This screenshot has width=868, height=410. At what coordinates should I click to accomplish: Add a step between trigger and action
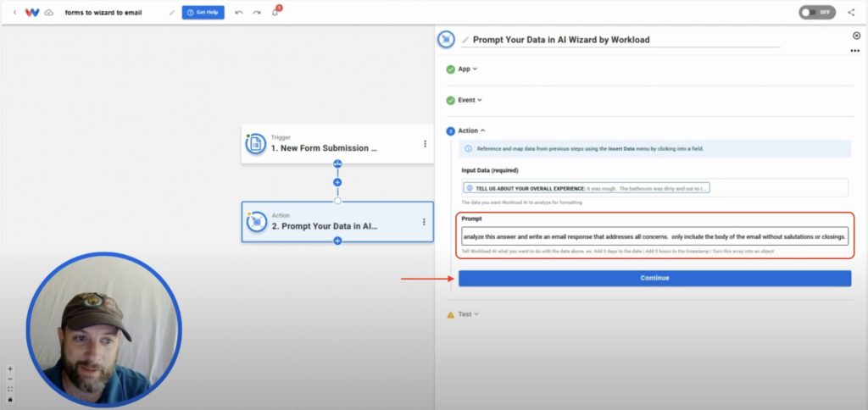337,182
